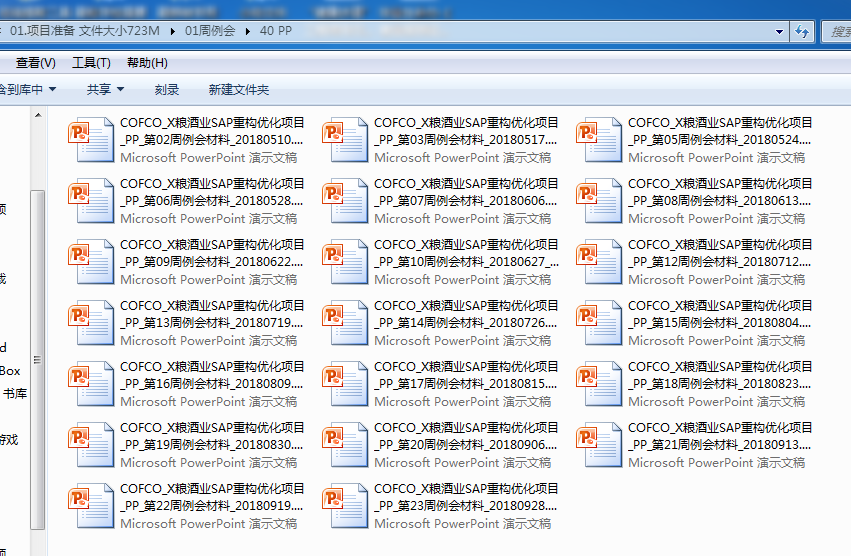Select PowerPoint icon of 第10周例会材料_20180627 file
This screenshot has width=851, height=556.
point(345,262)
